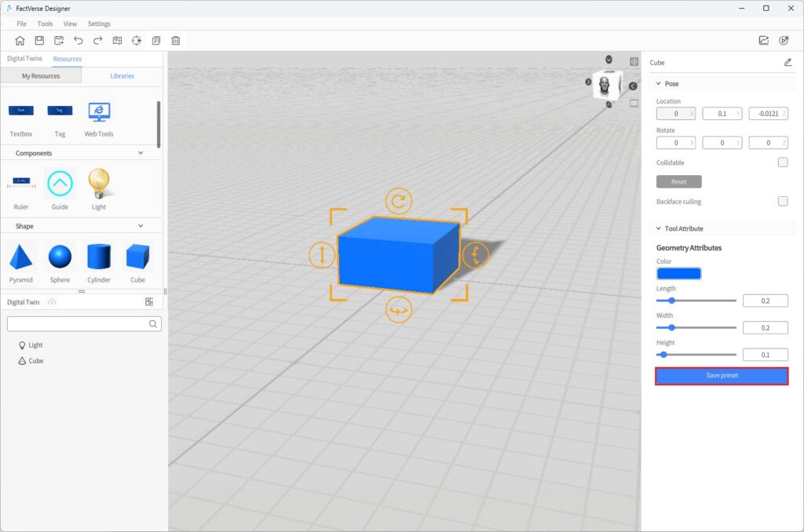Collapse the Pose section
The height and width of the screenshot is (532, 804).
pos(658,84)
